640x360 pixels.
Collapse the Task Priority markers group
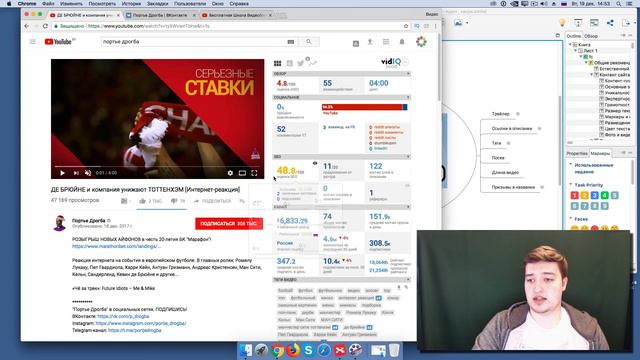pyautogui.click(x=571, y=185)
